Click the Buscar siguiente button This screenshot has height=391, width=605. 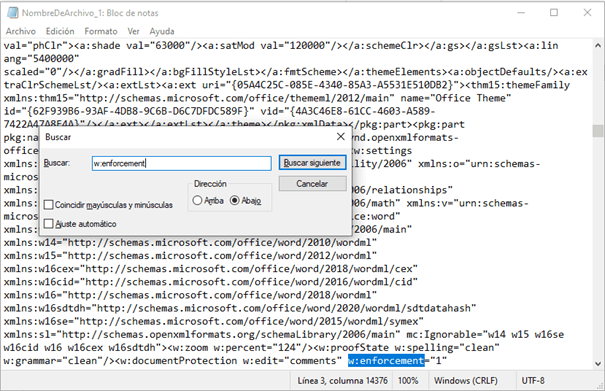(312, 163)
